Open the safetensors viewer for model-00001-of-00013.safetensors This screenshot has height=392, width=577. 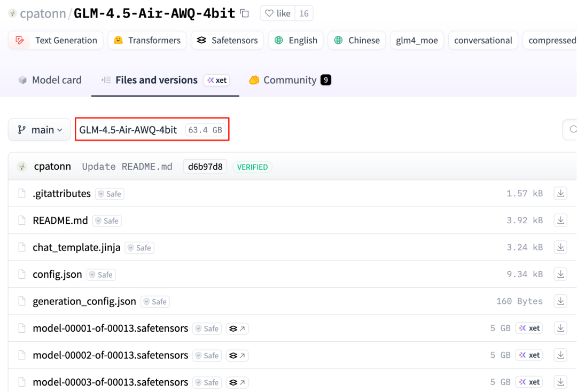[x=237, y=328]
